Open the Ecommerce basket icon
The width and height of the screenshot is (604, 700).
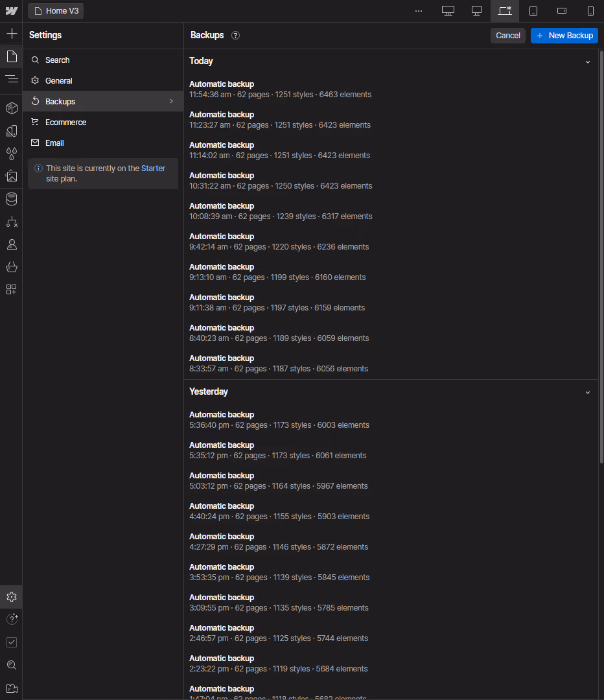(12, 267)
